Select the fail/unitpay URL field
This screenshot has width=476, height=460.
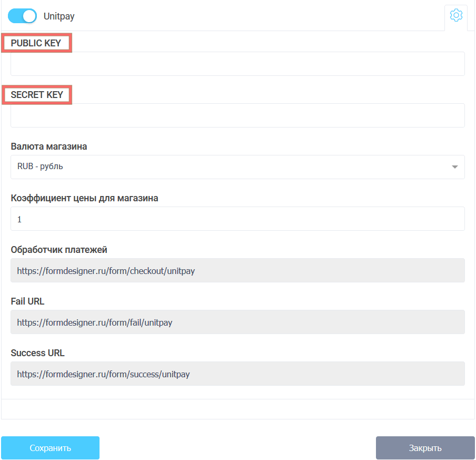tap(237, 322)
